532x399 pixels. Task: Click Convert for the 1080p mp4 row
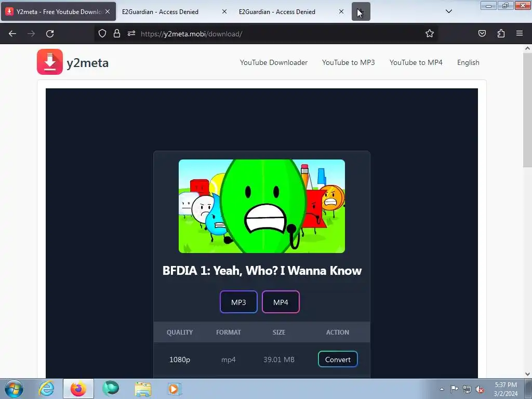tap(338, 360)
